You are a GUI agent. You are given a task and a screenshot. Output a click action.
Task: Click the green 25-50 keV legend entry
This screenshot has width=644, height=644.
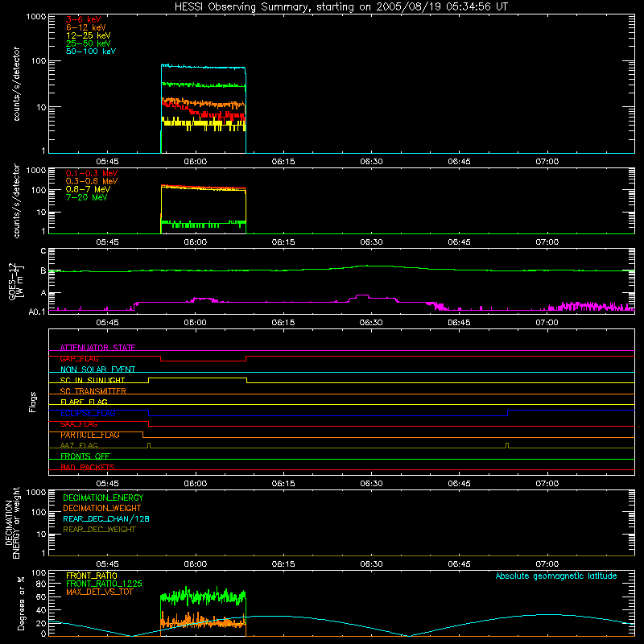tap(88, 43)
